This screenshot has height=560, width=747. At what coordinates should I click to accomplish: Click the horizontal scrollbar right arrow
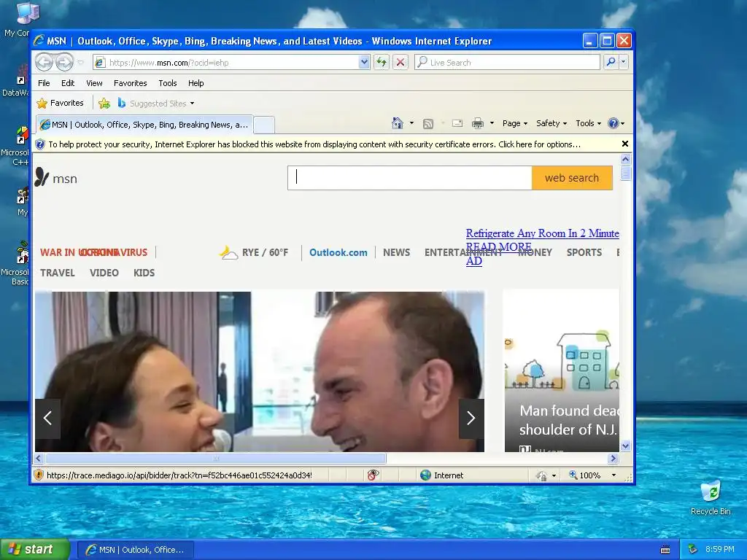(x=613, y=459)
